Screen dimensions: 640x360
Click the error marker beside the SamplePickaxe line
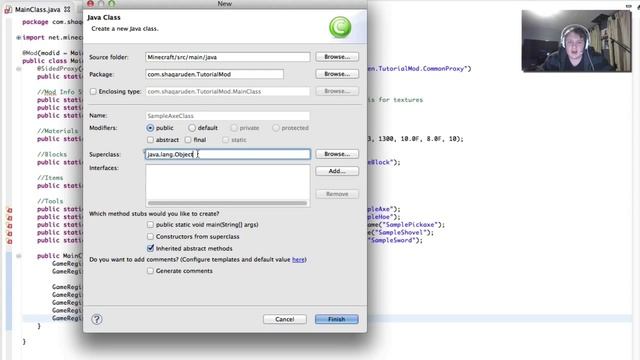coord(9,225)
